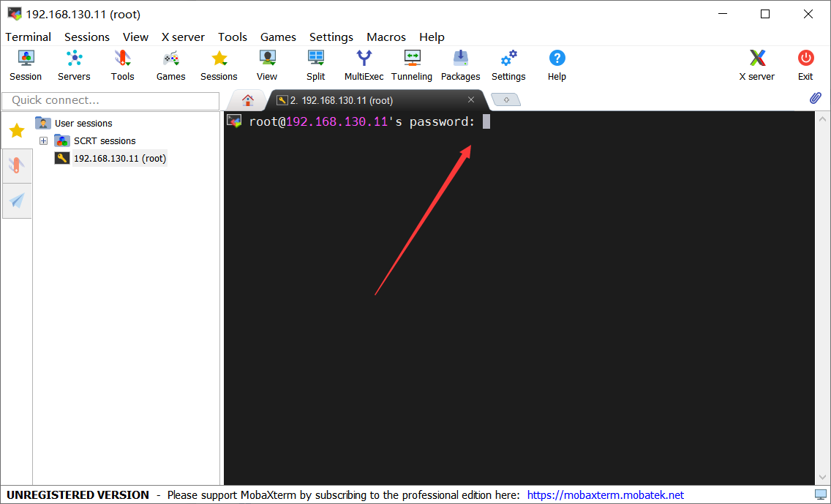Image resolution: width=831 pixels, height=504 pixels.
Task: Select the SCRT sessions tree item
Action: coord(105,141)
